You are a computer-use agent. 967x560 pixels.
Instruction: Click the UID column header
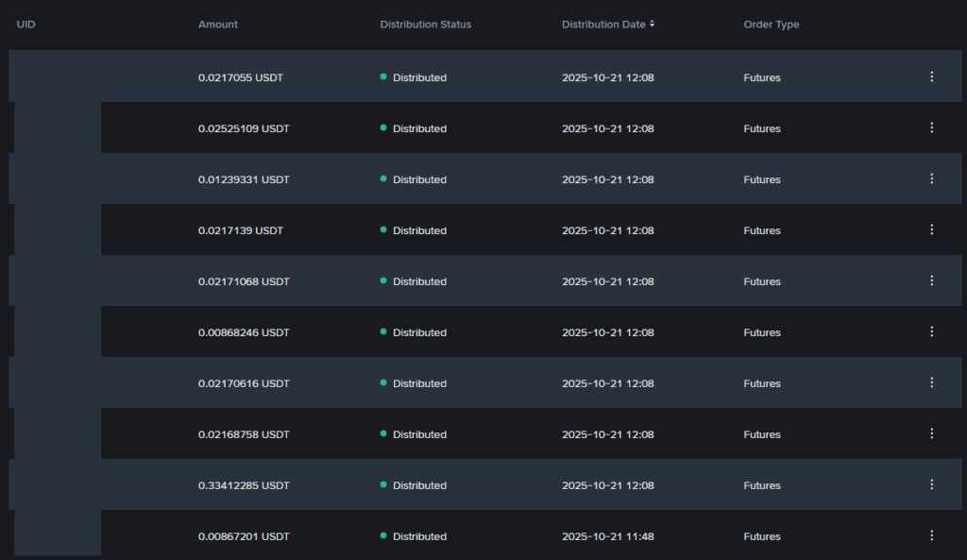[25, 25]
